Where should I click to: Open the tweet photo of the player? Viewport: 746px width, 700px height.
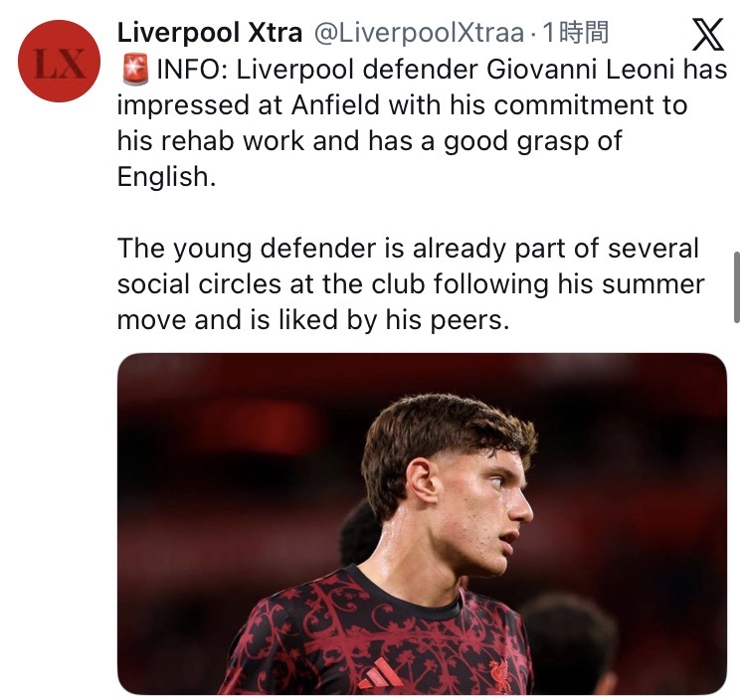tap(422, 523)
